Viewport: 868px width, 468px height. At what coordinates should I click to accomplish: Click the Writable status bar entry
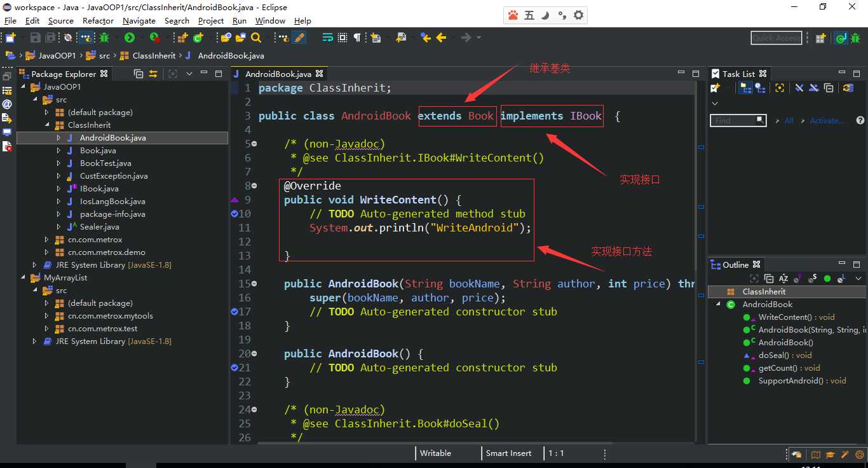[435, 453]
